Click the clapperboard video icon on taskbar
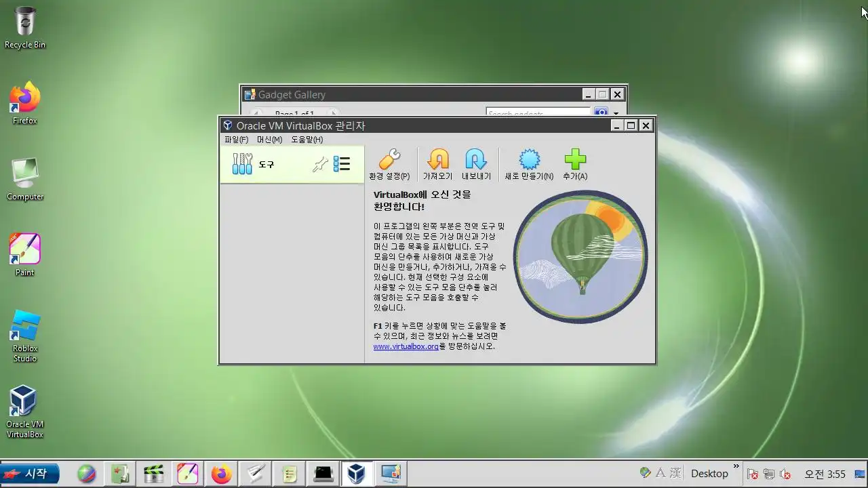Viewport: 868px width, 488px height. (x=154, y=474)
